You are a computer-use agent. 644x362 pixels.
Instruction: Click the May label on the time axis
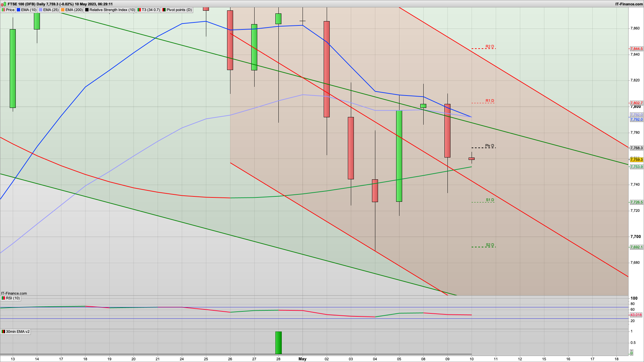(303, 359)
